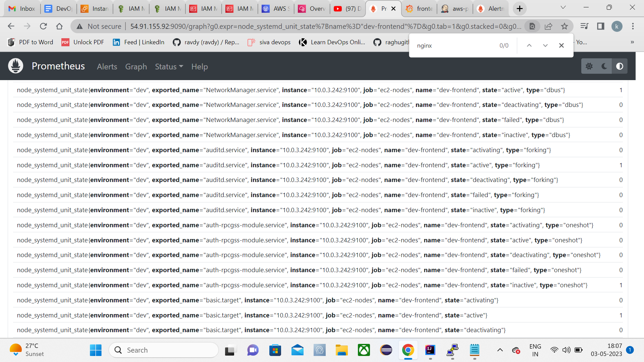Open the Learn DevOps Online bookmark
Image resolution: width=644 pixels, height=362 pixels.
pyautogui.click(x=332, y=42)
